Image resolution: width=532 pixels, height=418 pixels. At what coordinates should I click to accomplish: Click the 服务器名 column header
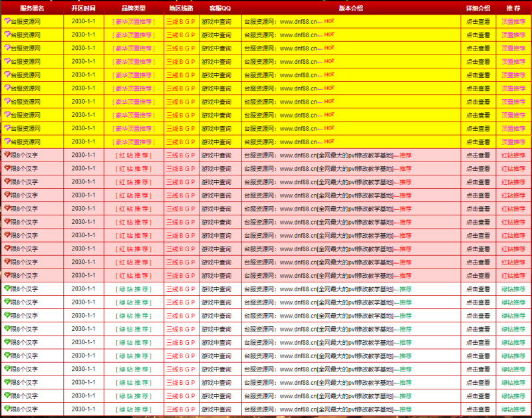[x=33, y=8]
